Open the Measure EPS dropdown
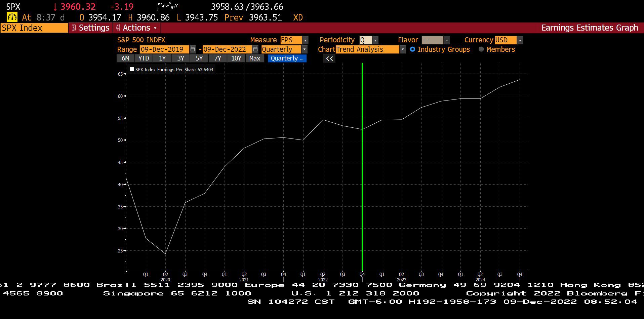644x319 pixels. coord(305,40)
